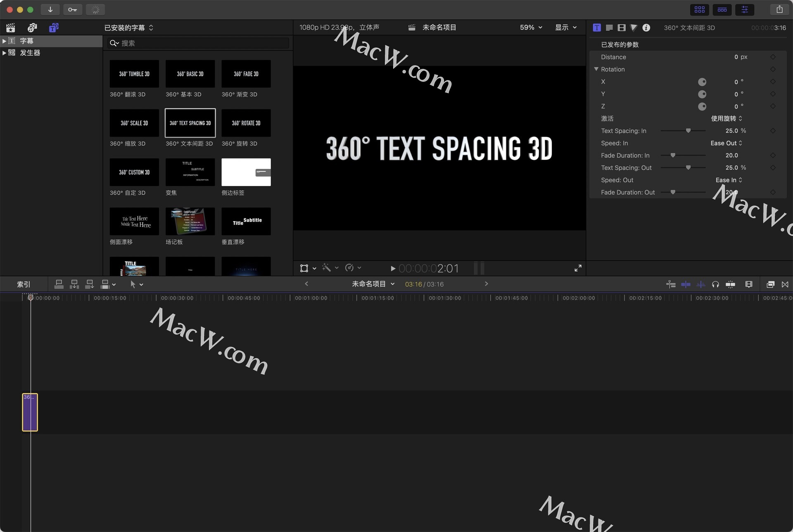Open the Titles and Generators sidebar

point(54,28)
